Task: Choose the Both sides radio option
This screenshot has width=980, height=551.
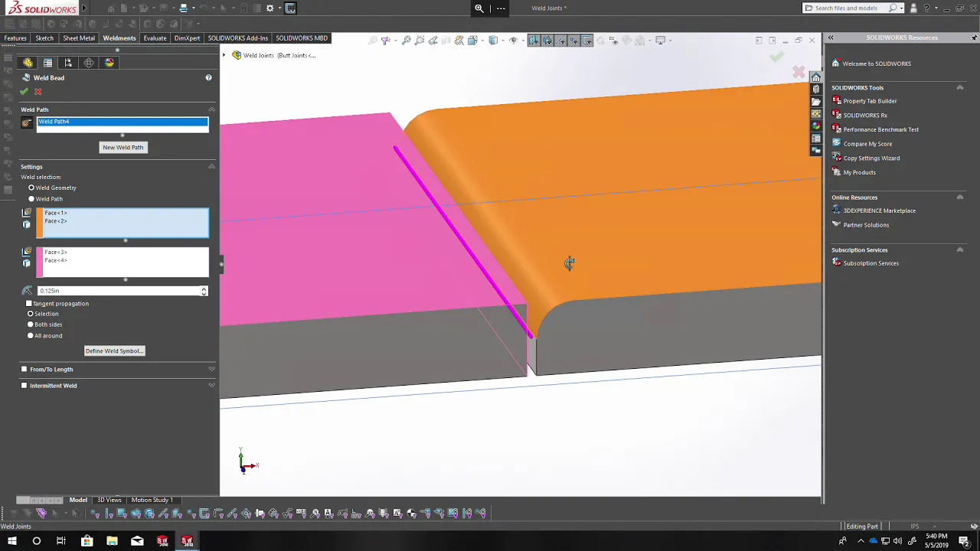Action: tap(31, 324)
